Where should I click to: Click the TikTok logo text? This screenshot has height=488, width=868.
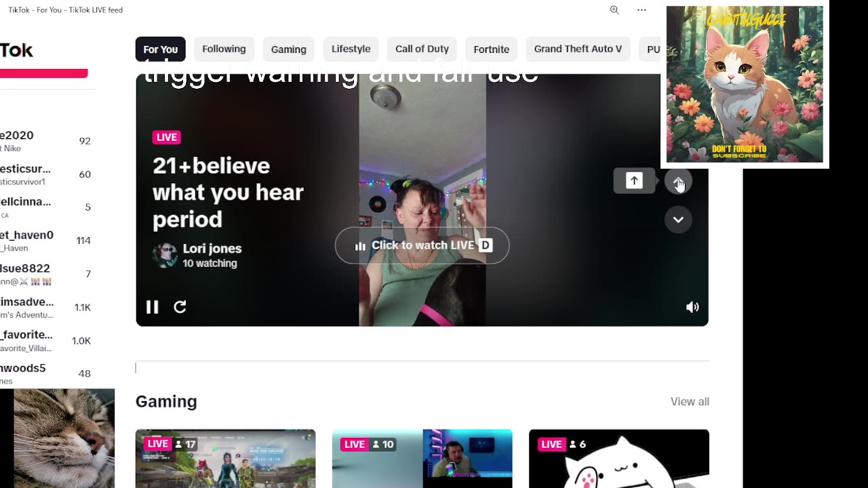16,50
